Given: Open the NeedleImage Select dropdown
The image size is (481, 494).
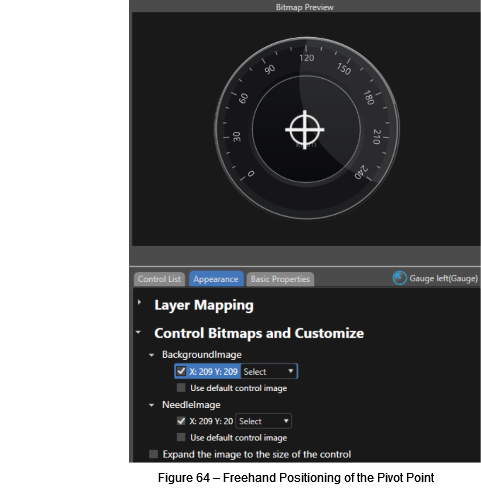Looking at the screenshot, I should coord(263,421).
